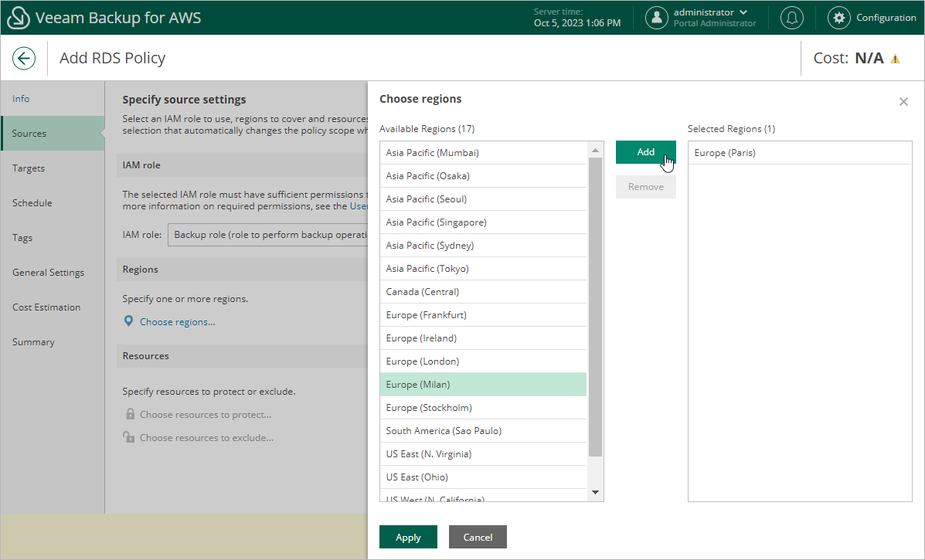
Task: Select Asia Pacific (Seoul) region
Action: [x=483, y=199]
